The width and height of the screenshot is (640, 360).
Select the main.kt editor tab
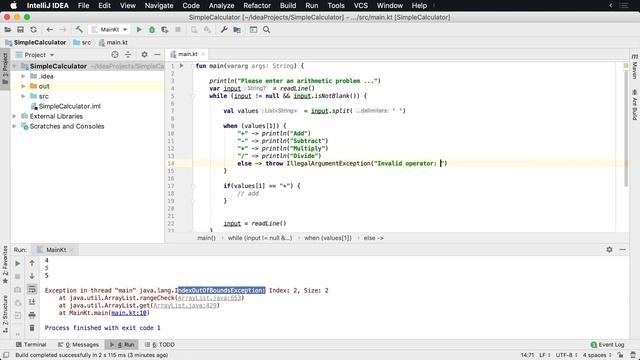187,54
